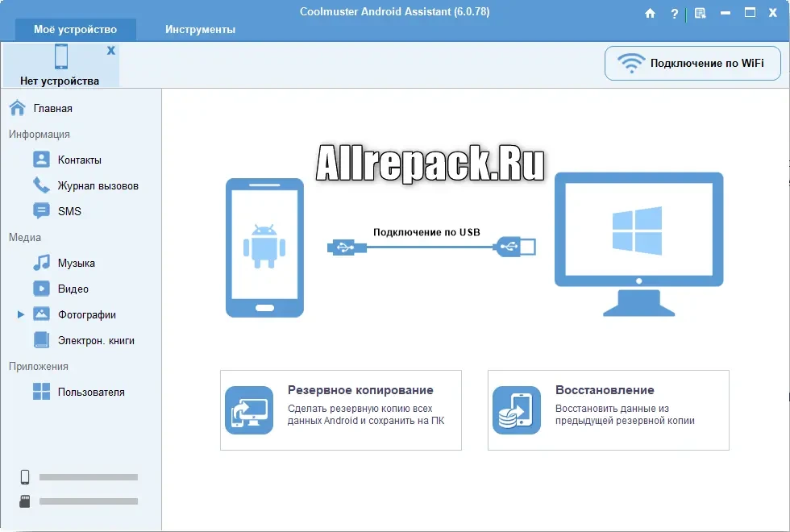Open help via question mark icon
790x532 pixels.
pos(674,14)
